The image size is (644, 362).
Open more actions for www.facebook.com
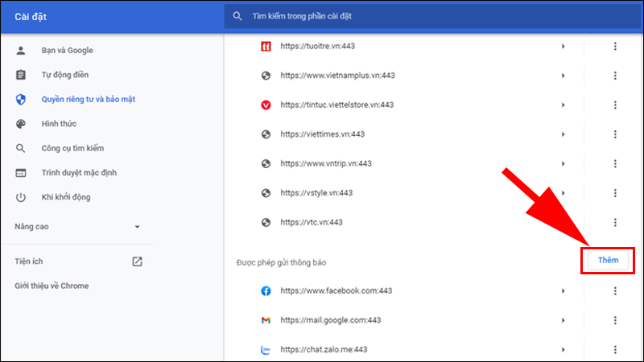tap(614, 290)
